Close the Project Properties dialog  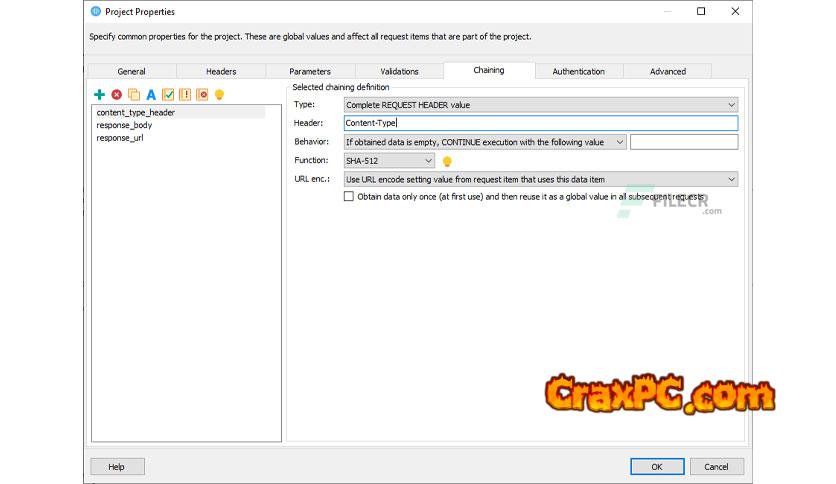tap(735, 11)
